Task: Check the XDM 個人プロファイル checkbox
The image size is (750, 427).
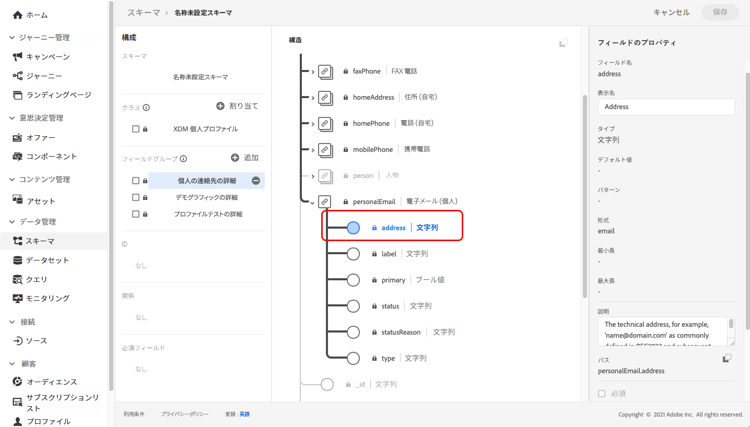Action: pyautogui.click(x=136, y=129)
